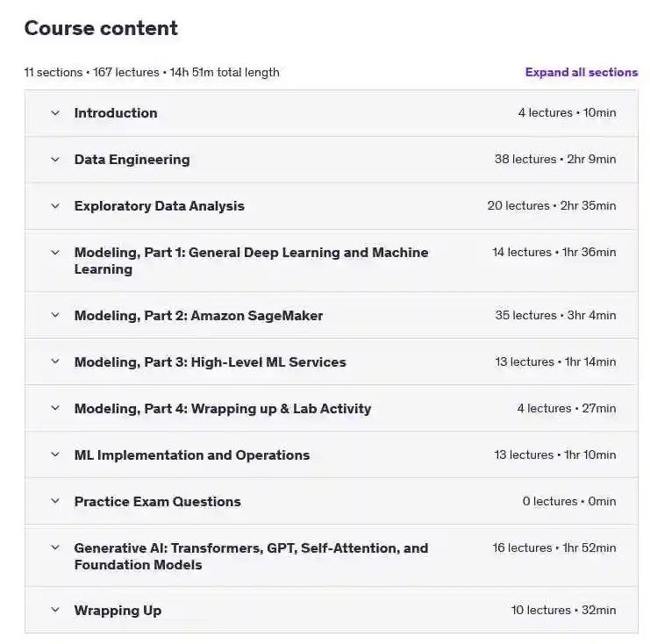
Task: Click chevron for ML Implementation and Operations
Action: 55,454
